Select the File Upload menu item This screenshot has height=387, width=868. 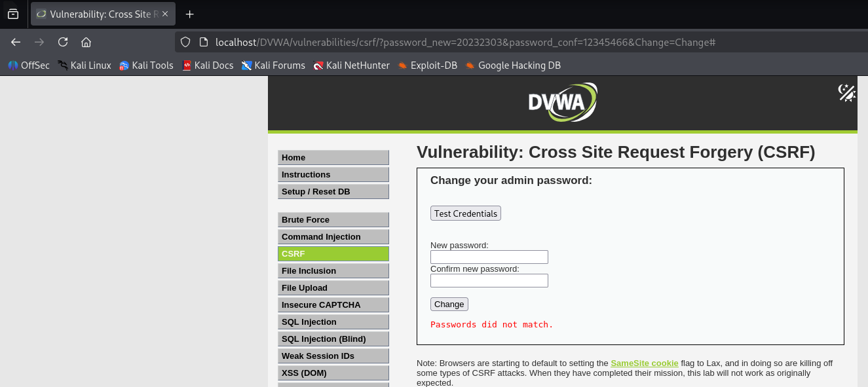point(333,288)
